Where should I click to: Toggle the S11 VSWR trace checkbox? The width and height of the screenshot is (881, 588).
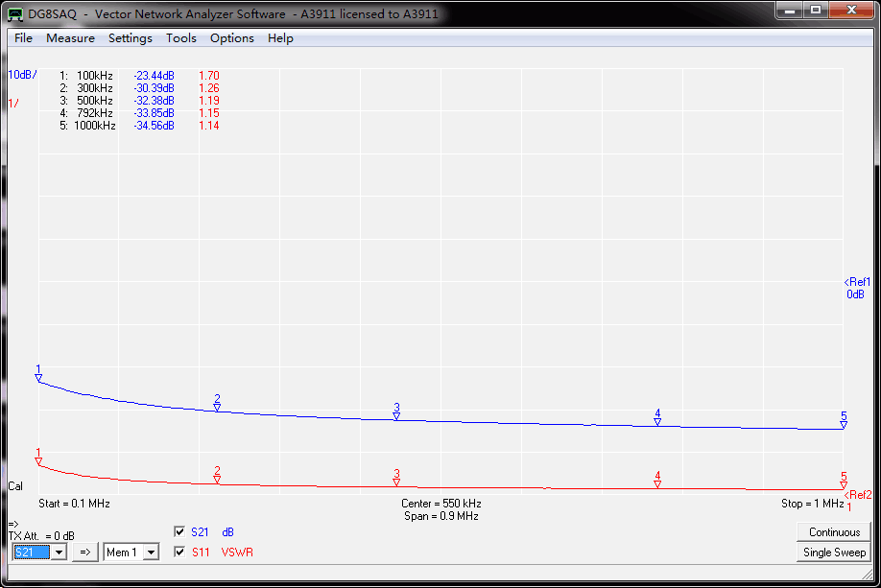179,552
